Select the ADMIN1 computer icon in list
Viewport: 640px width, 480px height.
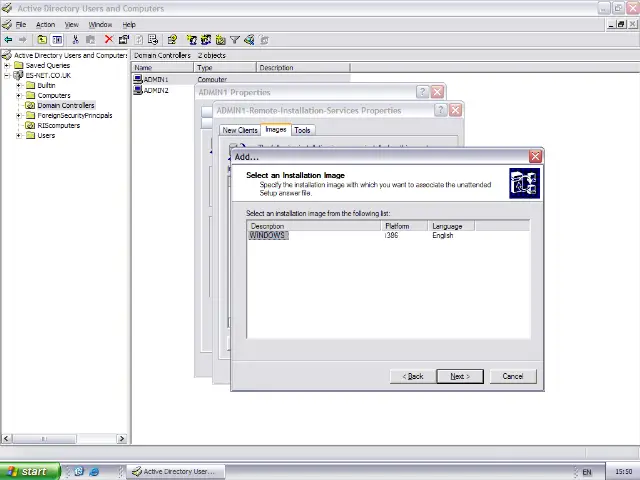tap(138, 79)
